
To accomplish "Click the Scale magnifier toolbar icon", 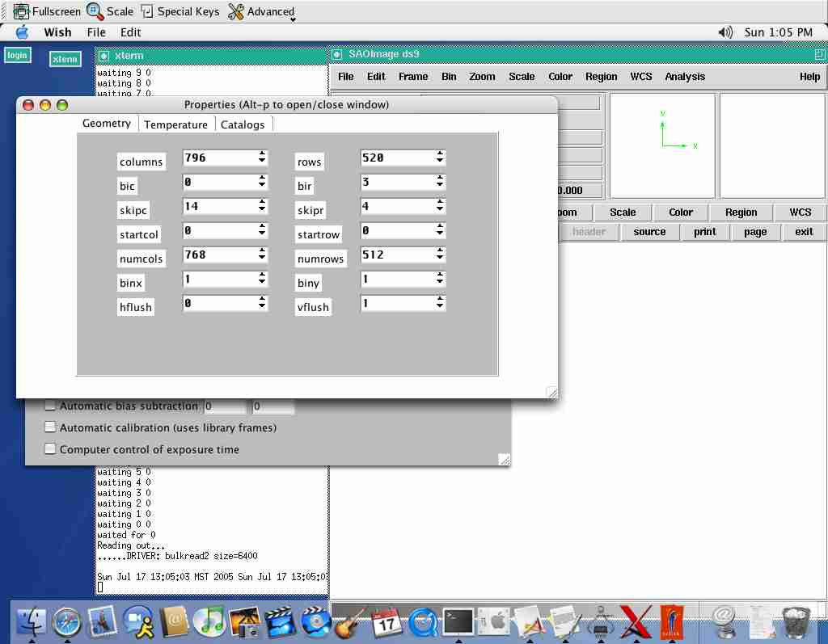I will pos(110,11).
